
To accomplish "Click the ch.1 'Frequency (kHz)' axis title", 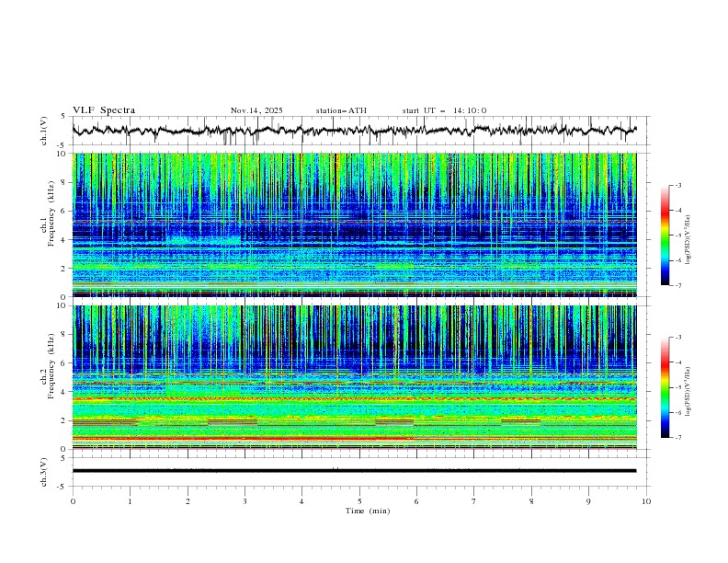I will (x=51, y=213).
